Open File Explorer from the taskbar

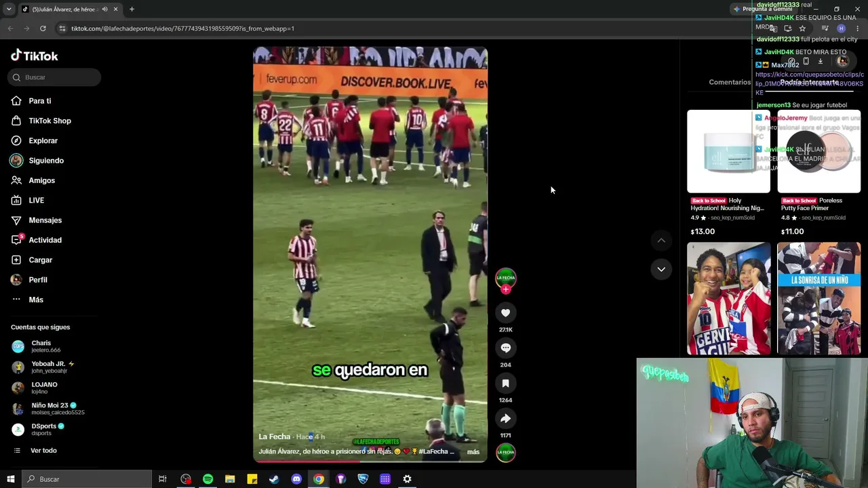pos(230,479)
